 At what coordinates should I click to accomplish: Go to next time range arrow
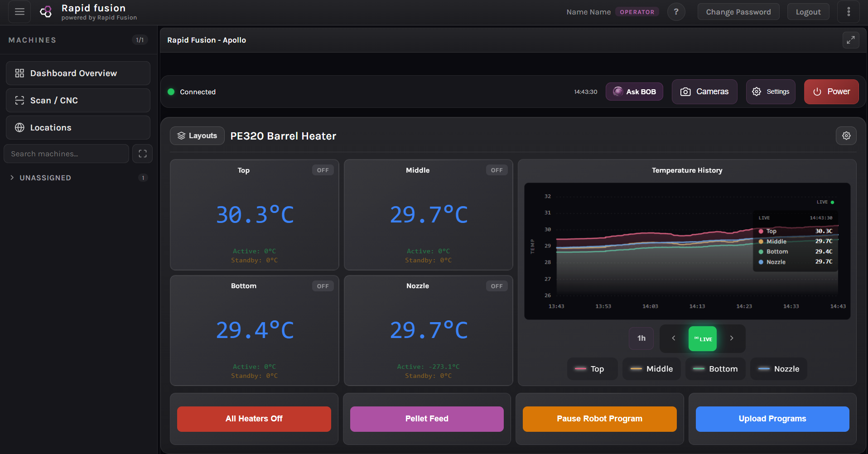[x=731, y=338]
